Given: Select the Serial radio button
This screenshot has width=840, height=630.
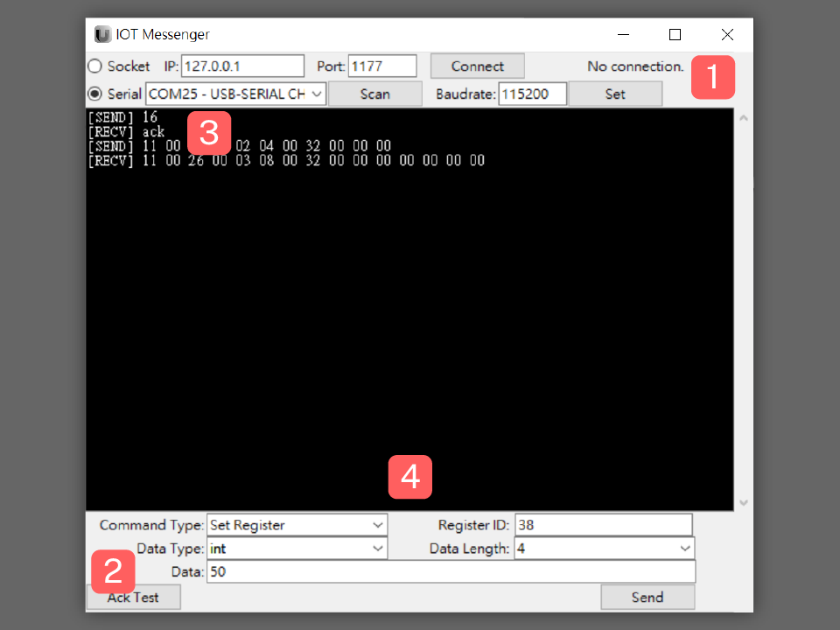Looking at the screenshot, I should [94, 94].
